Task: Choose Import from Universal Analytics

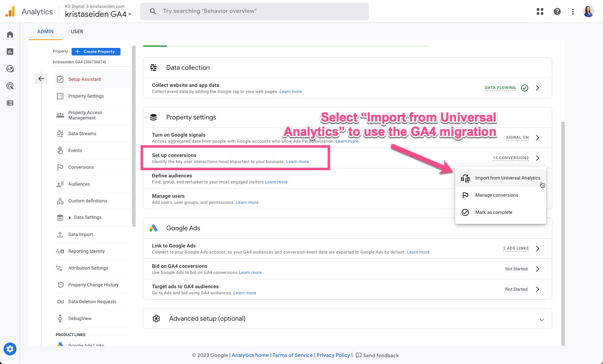Action: click(x=507, y=178)
